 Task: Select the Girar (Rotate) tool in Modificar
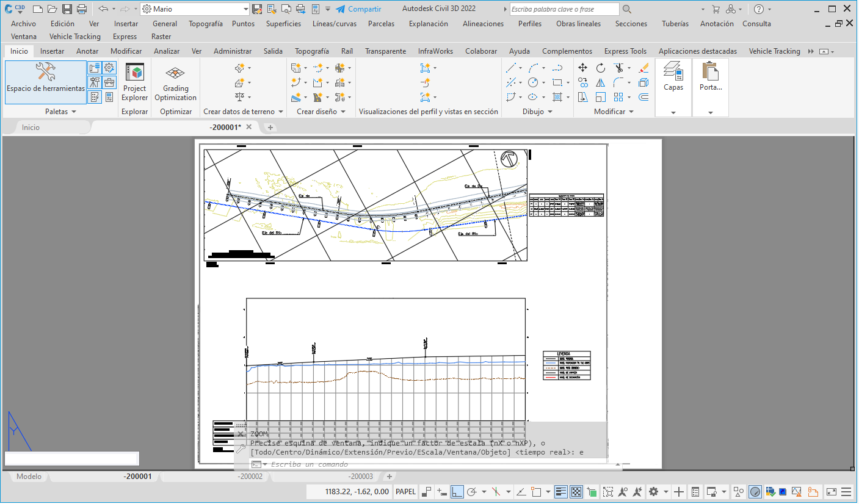601,68
